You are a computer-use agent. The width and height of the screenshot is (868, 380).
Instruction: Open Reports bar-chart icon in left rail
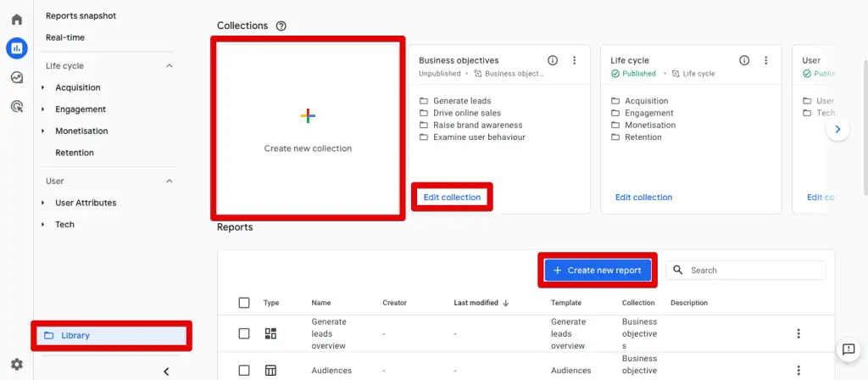17,48
